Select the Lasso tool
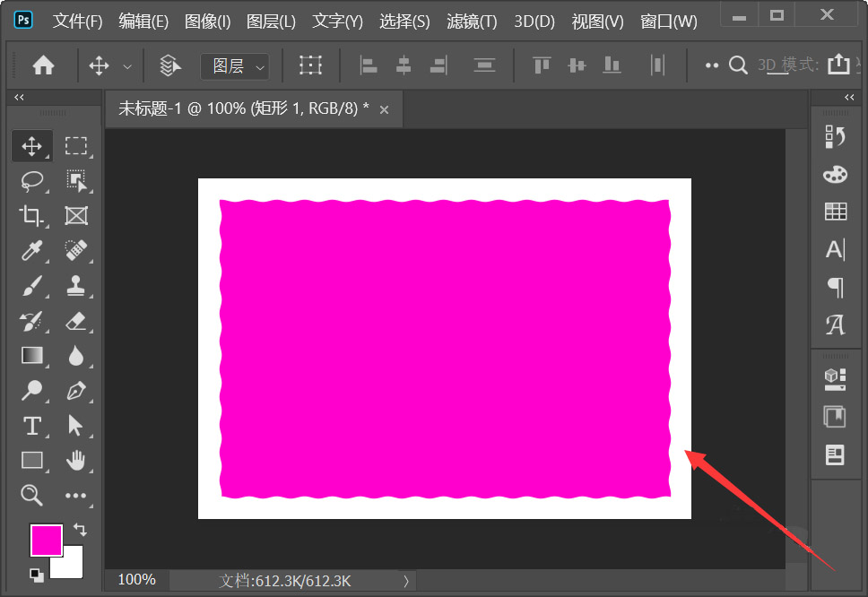Screen dimensions: 868x597 [x=31, y=181]
